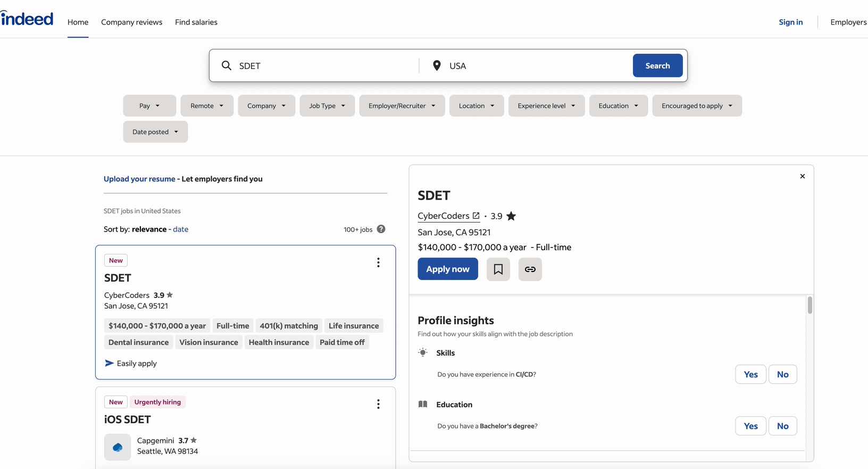Sort results by date

click(181, 229)
